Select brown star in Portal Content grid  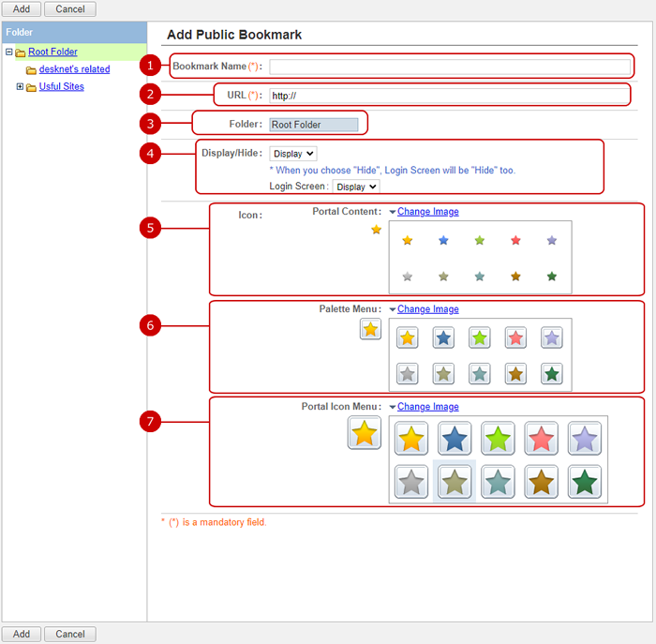(515, 277)
